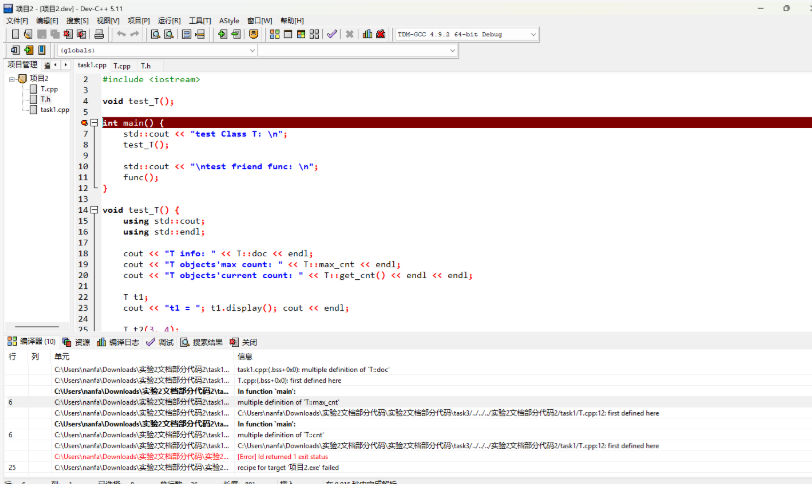The height and width of the screenshot is (484, 812).
Task: Open the 帮助[H] menu
Action: pyautogui.click(x=292, y=20)
